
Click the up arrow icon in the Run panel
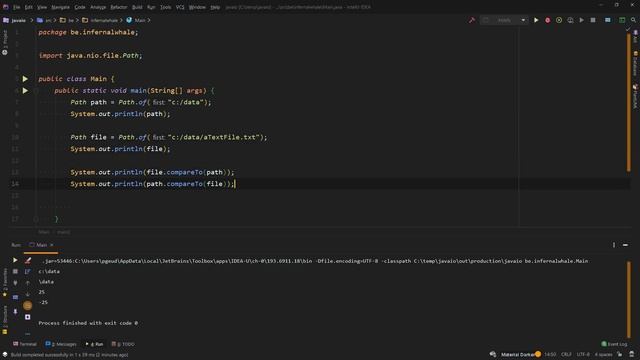[28, 282]
